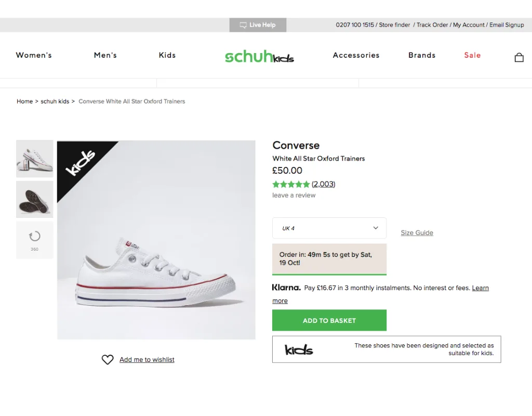Viewport: 532px width, 416px height.
Task: Open the 2,003 reviews link
Action: coord(324,184)
